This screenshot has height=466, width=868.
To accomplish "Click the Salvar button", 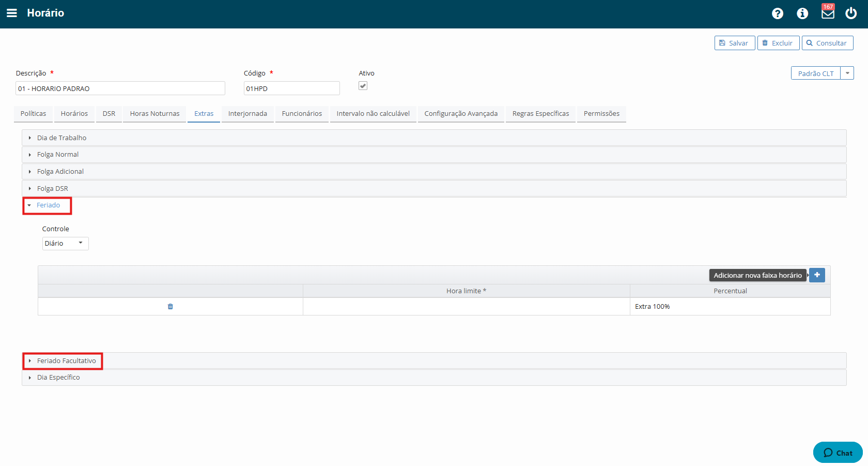I will [x=735, y=43].
